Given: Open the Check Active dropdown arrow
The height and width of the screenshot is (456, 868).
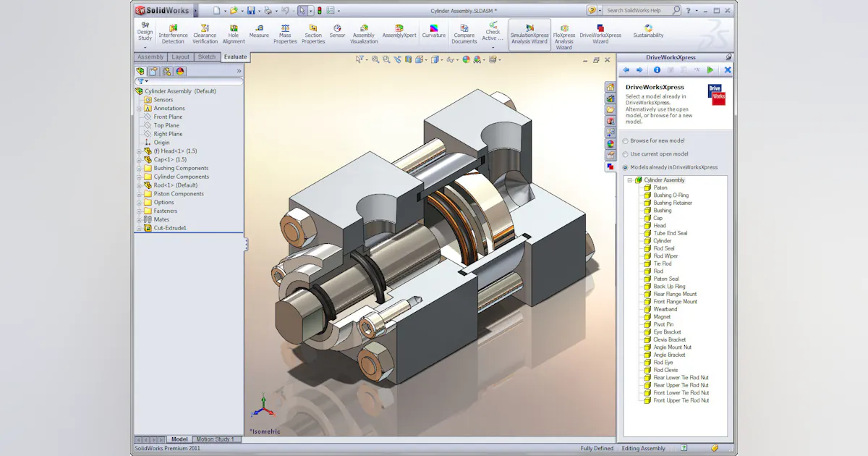Looking at the screenshot, I should [x=493, y=48].
